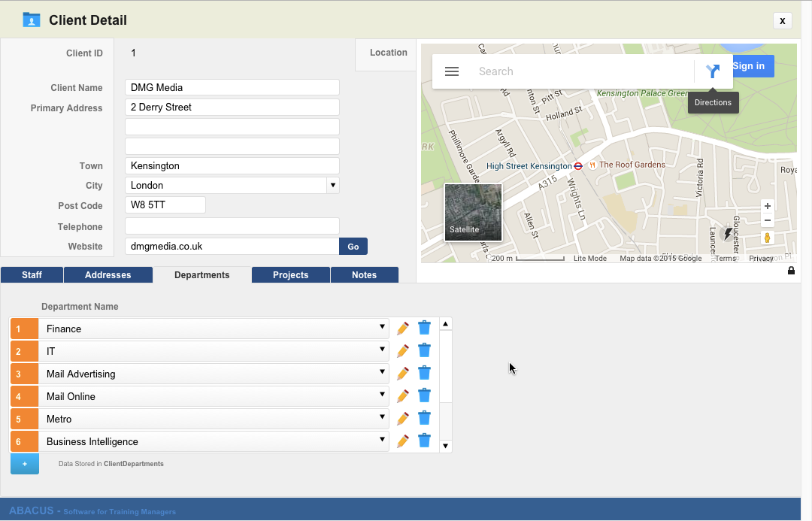Select the Location tab
This screenshot has height=521, width=812.
coord(386,54)
